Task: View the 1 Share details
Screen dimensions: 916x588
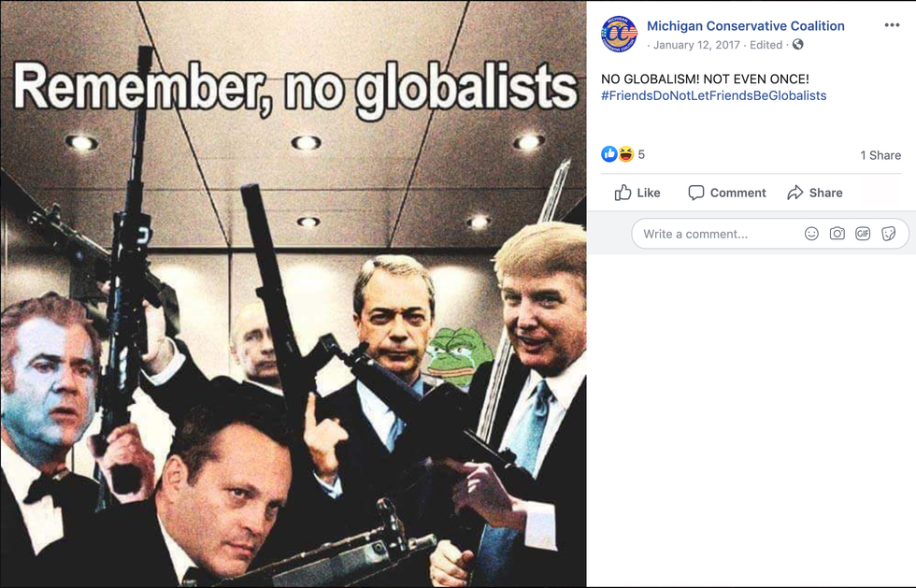Action: 880,155
